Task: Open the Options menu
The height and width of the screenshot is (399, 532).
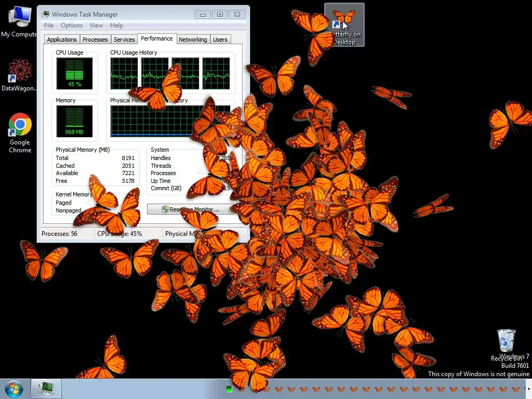Action: [72, 25]
